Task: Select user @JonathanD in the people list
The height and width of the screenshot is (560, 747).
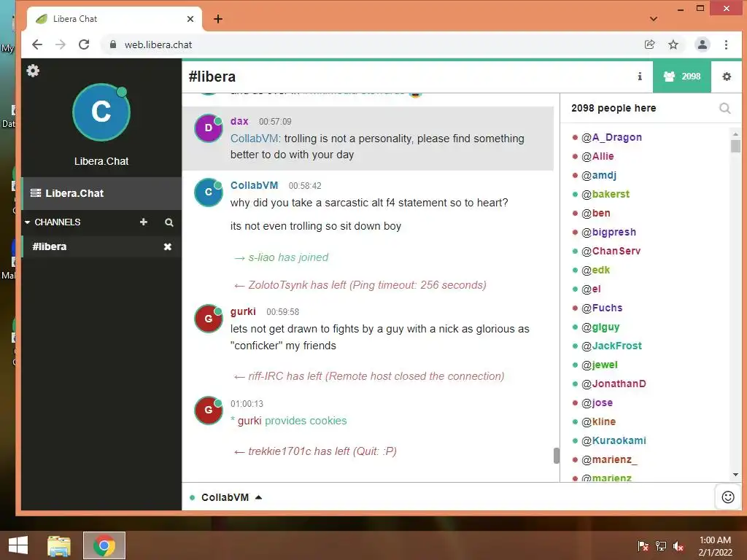Action: click(x=614, y=384)
